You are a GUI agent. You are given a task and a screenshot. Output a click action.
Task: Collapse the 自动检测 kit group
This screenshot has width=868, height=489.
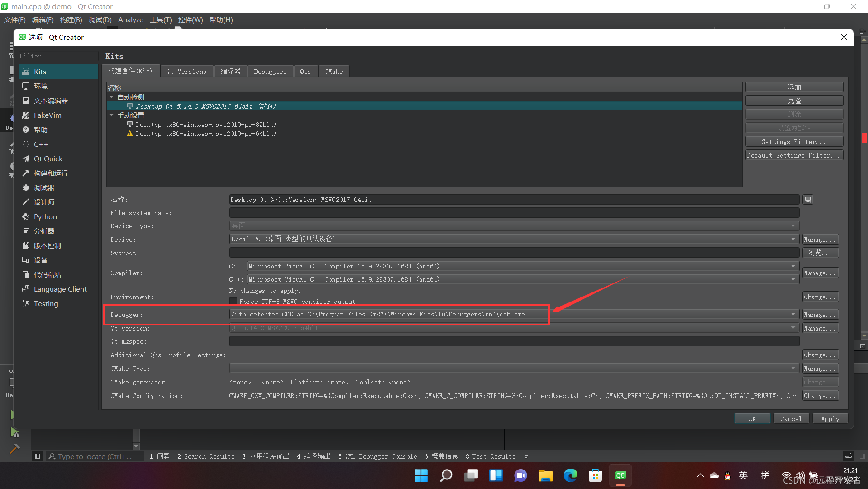pos(111,97)
